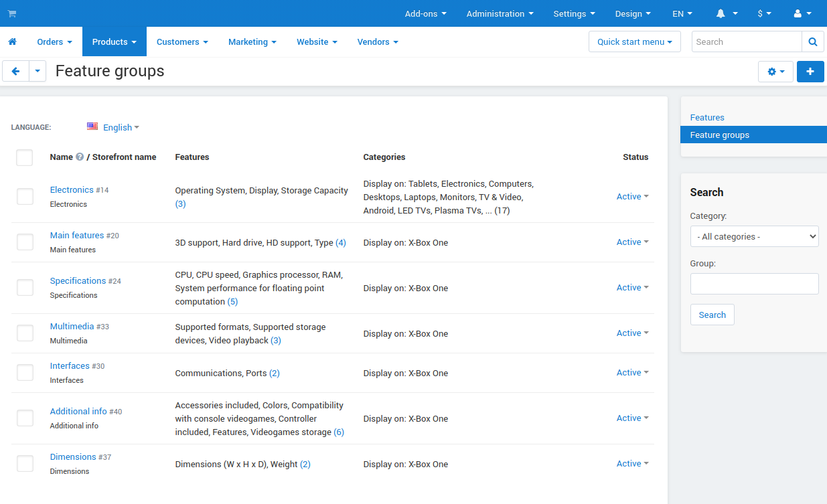Open Electronics Active status dropdown
Viewport: 827px width, 504px height.
pos(632,196)
